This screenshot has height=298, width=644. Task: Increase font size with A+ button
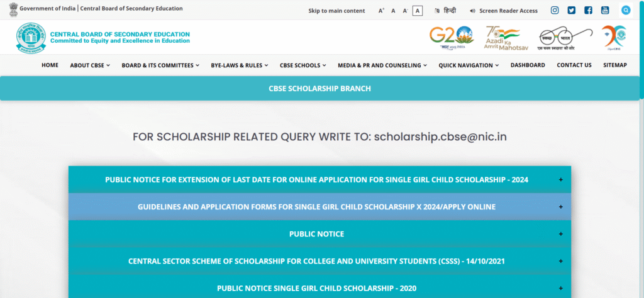pos(382,11)
